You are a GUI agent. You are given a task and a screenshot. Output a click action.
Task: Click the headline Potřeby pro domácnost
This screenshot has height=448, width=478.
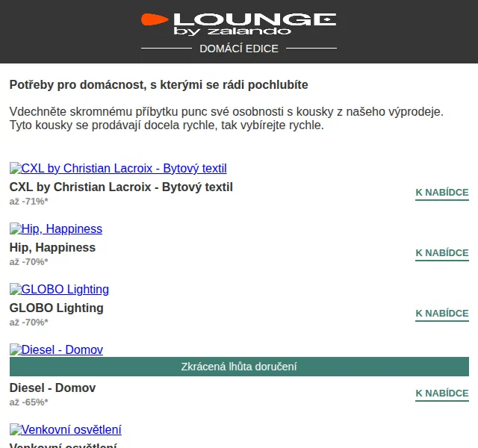pyautogui.click(x=159, y=84)
